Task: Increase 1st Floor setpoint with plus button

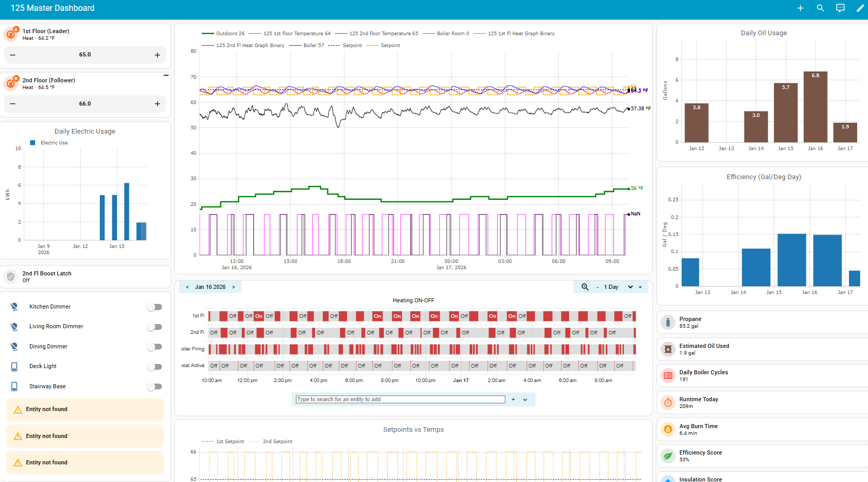Action: (x=157, y=55)
